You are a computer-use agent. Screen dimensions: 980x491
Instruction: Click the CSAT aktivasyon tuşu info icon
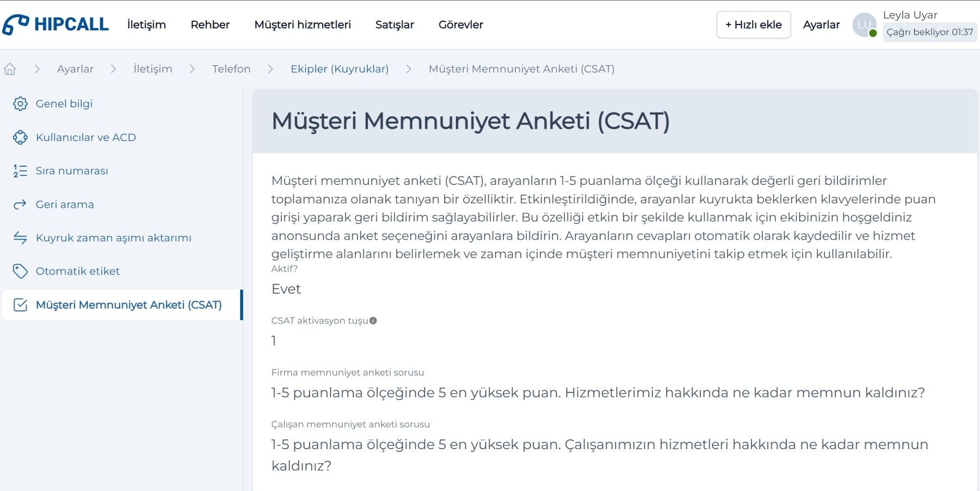pyautogui.click(x=373, y=321)
